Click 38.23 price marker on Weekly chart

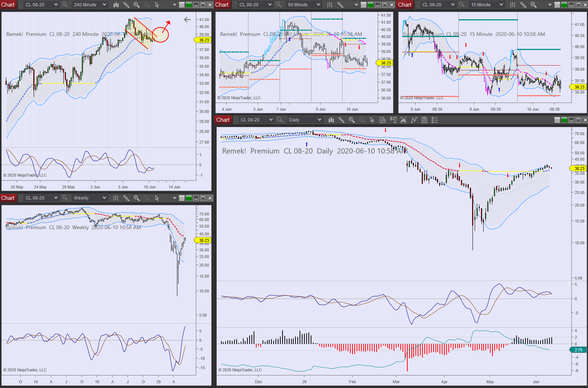(203, 240)
